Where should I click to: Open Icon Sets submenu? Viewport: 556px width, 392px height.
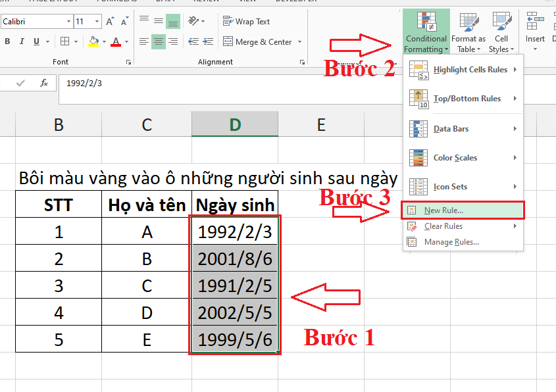click(x=463, y=187)
